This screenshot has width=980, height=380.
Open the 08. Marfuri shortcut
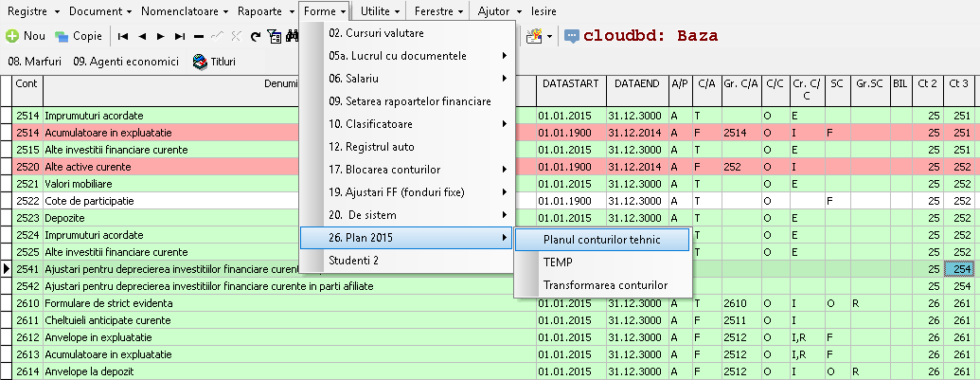(34, 62)
